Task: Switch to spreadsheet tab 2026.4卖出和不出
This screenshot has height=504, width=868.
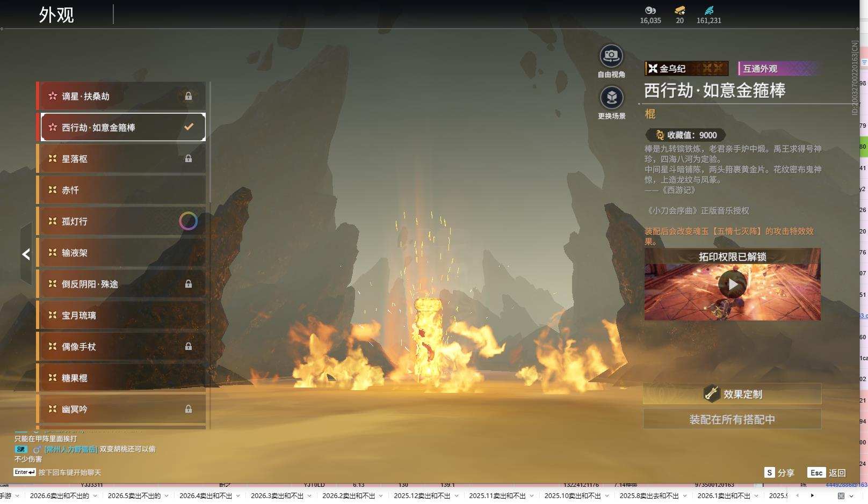Action: coord(206,495)
